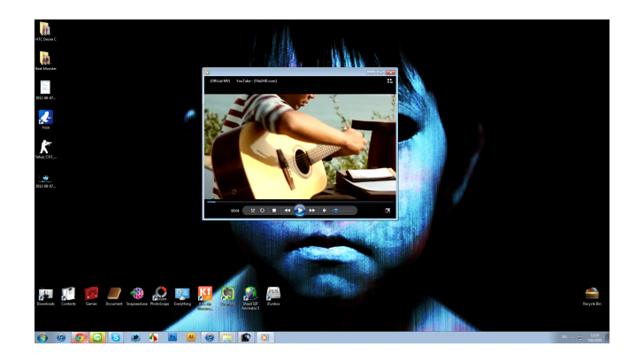The width and height of the screenshot is (644, 362).
Task: Launch the iFunbox shortcut
Action: [273, 297]
